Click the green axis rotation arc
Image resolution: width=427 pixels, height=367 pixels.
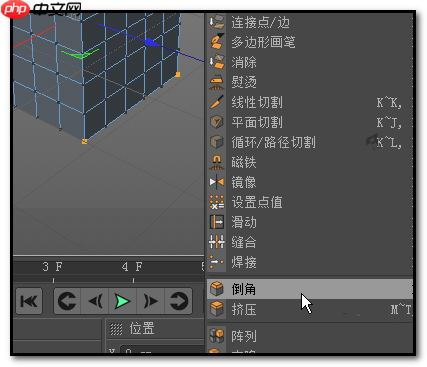tap(80, 54)
